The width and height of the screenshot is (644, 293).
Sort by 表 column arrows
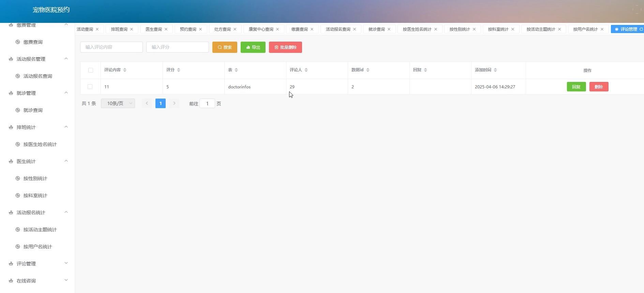pyautogui.click(x=236, y=70)
